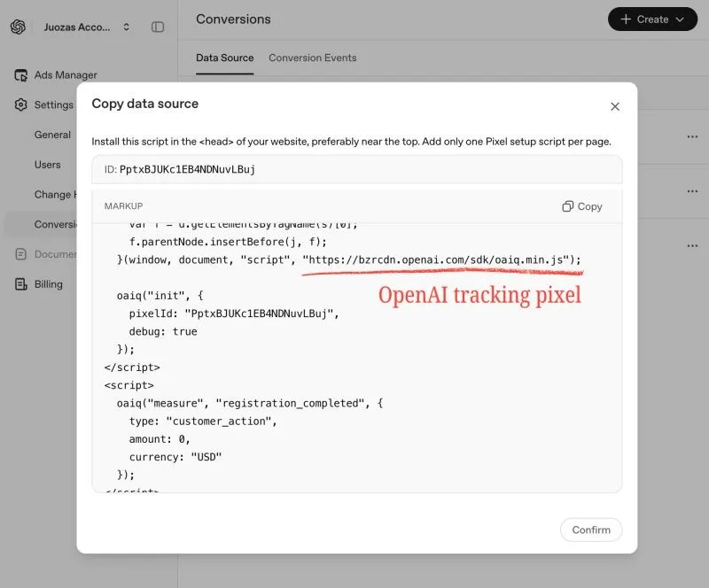
Task: Collapse the sidebar panel icon
Action: [158, 27]
